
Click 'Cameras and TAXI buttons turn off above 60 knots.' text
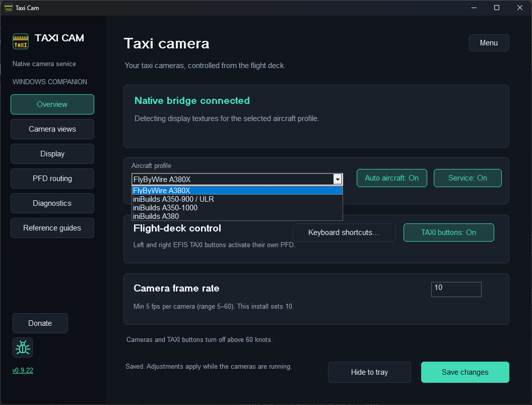(199, 339)
